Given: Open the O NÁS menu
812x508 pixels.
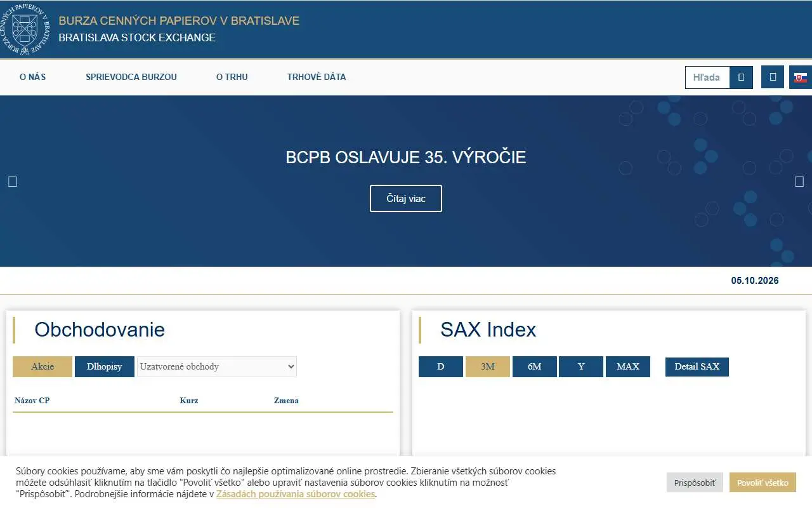Looking at the screenshot, I should pyautogui.click(x=33, y=77).
